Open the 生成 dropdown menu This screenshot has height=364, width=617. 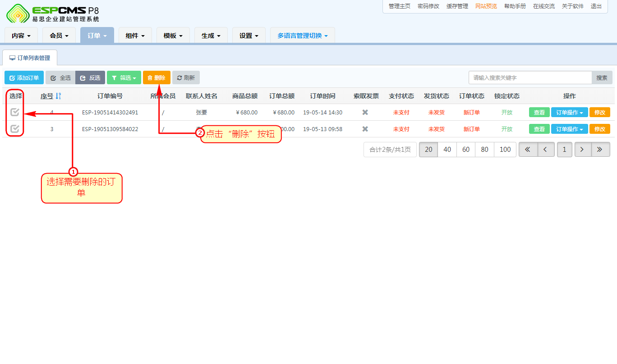pos(211,36)
